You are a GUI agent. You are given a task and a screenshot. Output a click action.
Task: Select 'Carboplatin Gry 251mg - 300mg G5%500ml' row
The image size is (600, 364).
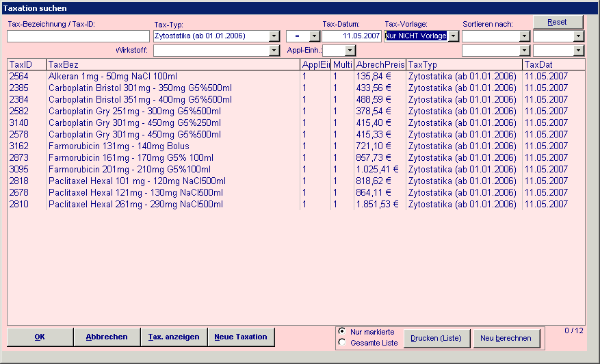coord(296,111)
